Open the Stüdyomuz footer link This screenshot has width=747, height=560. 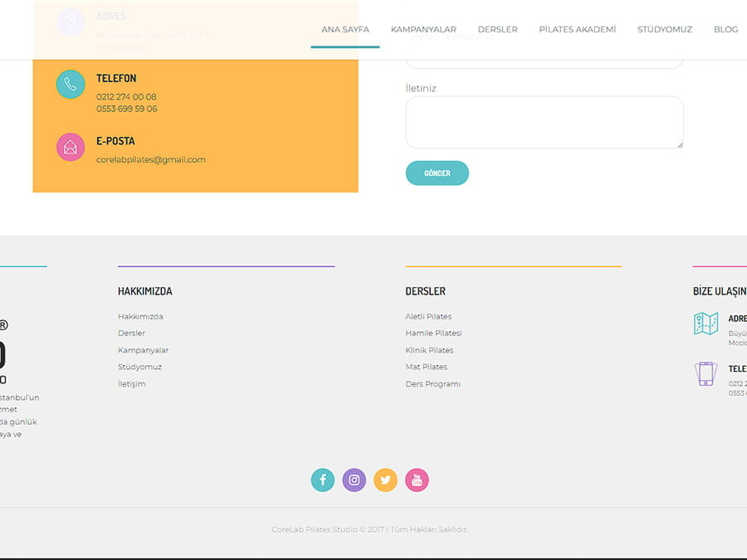point(140,368)
